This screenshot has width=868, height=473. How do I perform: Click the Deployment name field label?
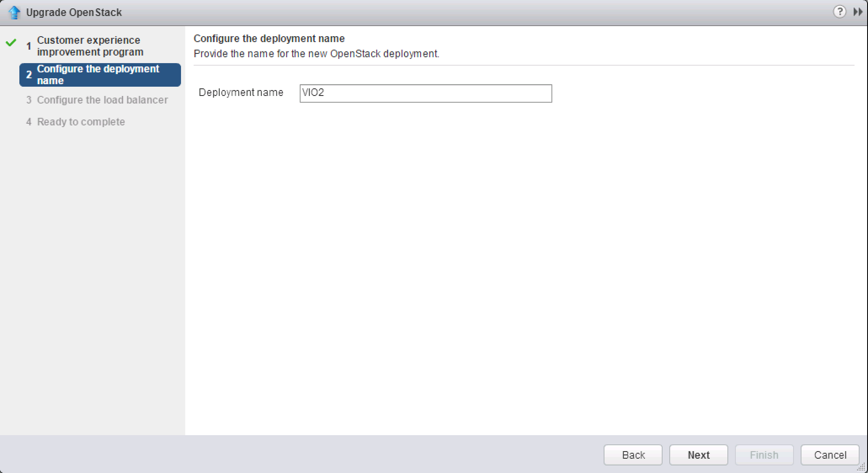tap(241, 93)
